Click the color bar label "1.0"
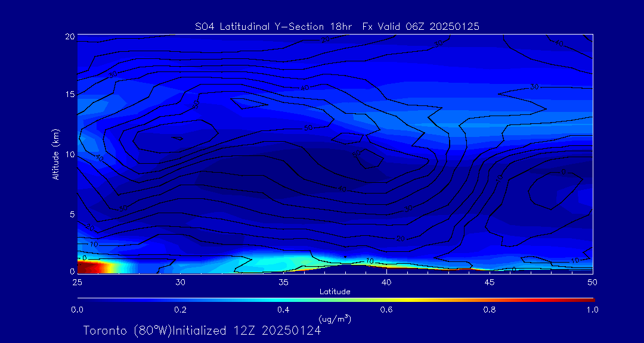This screenshot has height=343, width=644. (592, 310)
